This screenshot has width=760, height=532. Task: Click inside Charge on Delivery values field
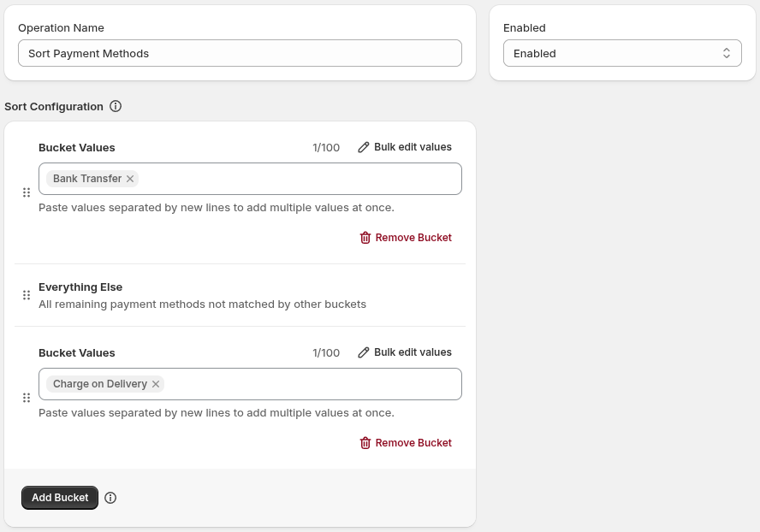click(250, 384)
